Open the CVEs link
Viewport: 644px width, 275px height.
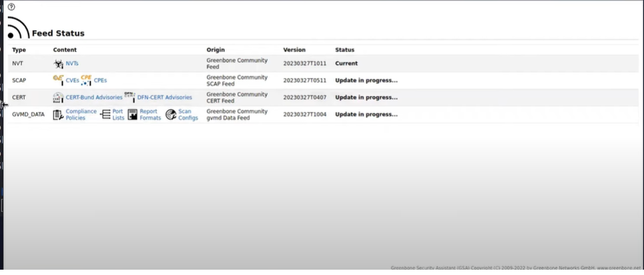click(x=73, y=81)
